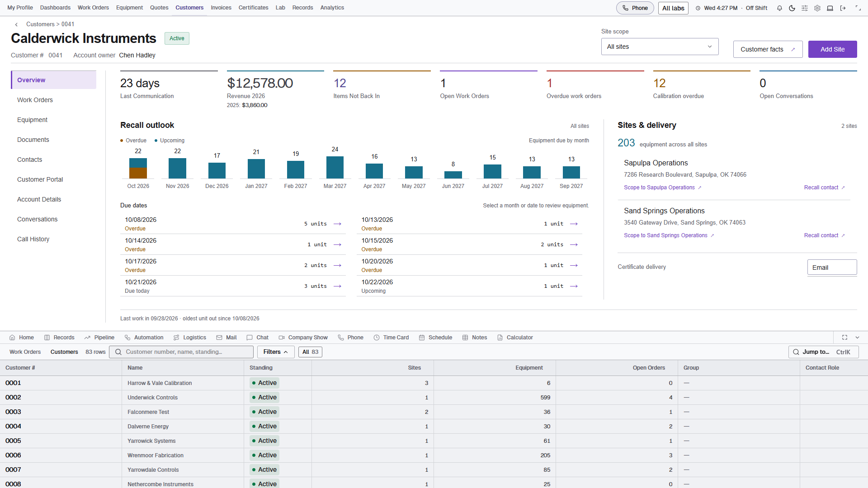Click Scope to Sand Springs Operations link
The height and width of the screenshot is (488, 868).
[x=669, y=235]
